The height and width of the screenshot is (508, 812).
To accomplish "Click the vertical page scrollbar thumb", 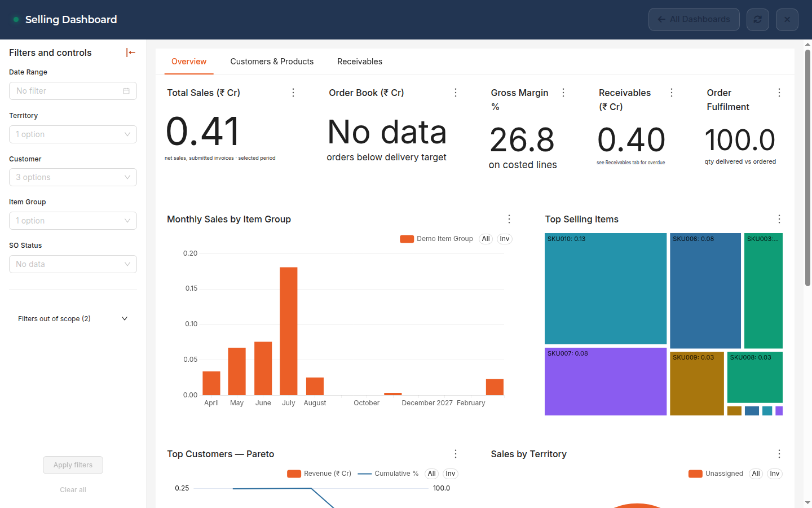I will pyautogui.click(x=807, y=168).
